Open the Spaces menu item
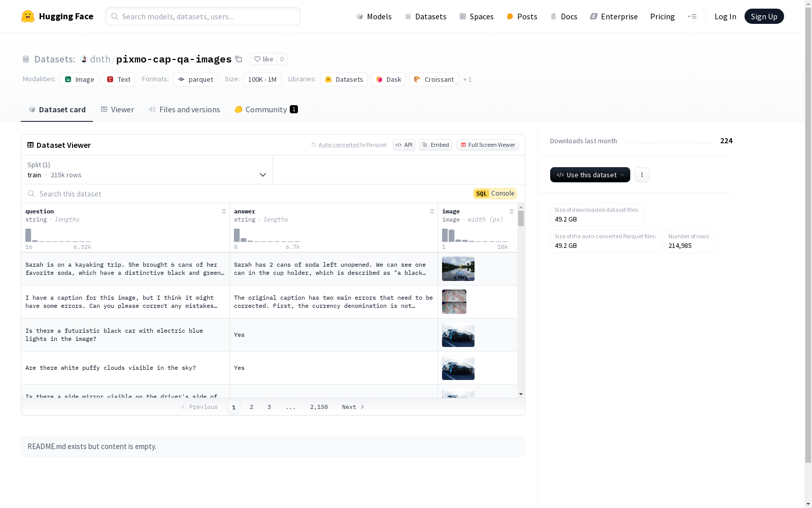The image size is (812, 508). tap(477, 16)
